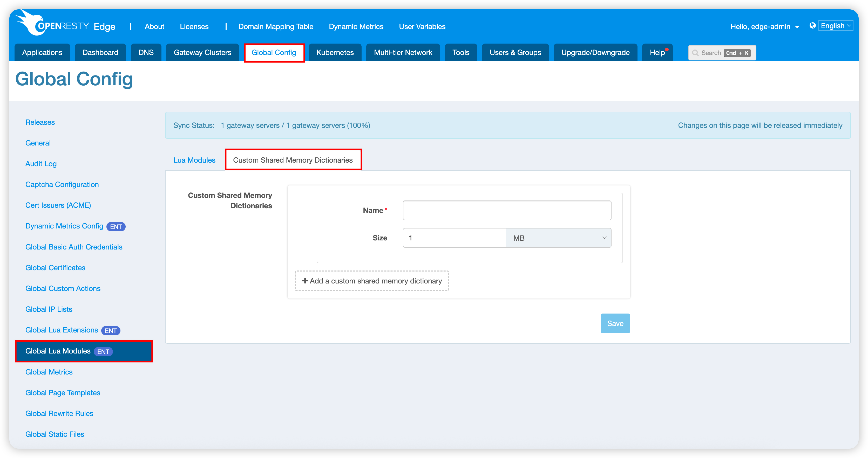The width and height of the screenshot is (868, 458).
Task: Select Global Lua Modules in the sidebar
Action: coord(84,351)
